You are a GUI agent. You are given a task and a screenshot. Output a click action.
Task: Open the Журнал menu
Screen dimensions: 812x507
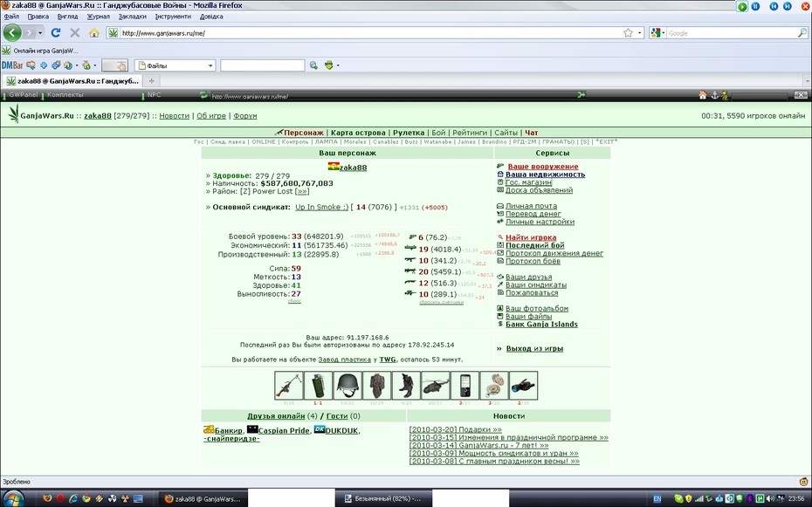(x=98, y=17)
